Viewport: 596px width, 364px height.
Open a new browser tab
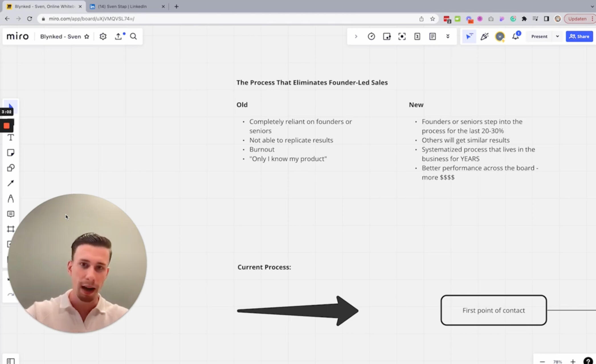(x=176, y=6)
